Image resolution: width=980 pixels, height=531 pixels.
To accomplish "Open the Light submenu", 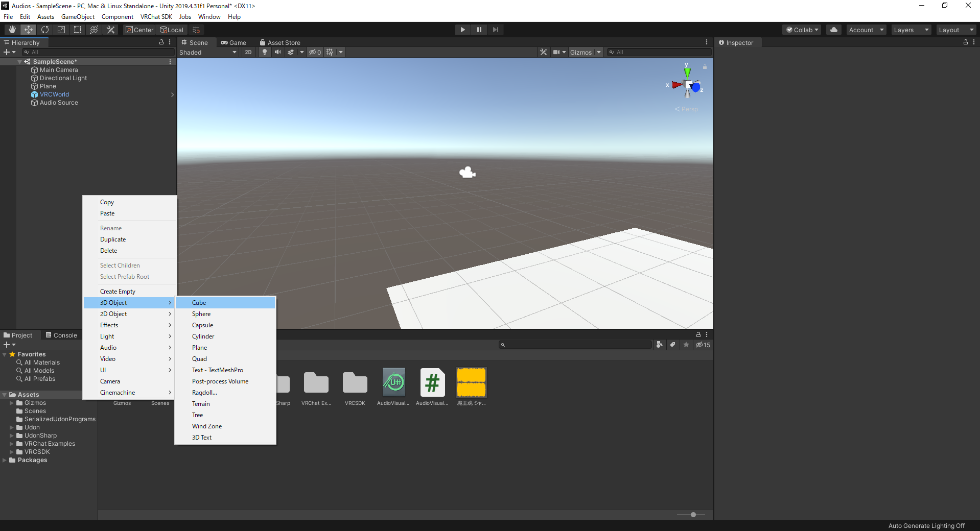I will pyautogui.click(x=130, y=336).
